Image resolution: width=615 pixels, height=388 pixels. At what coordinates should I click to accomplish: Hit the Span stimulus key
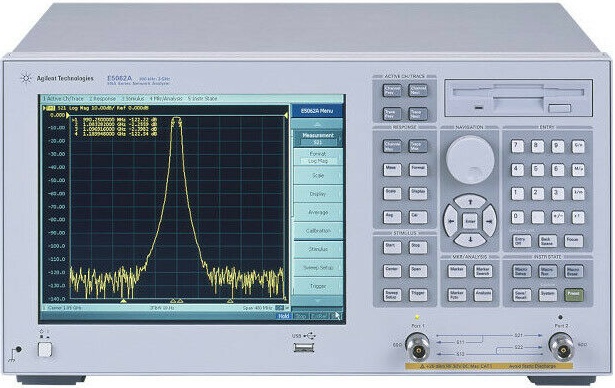tap(418, 271)
